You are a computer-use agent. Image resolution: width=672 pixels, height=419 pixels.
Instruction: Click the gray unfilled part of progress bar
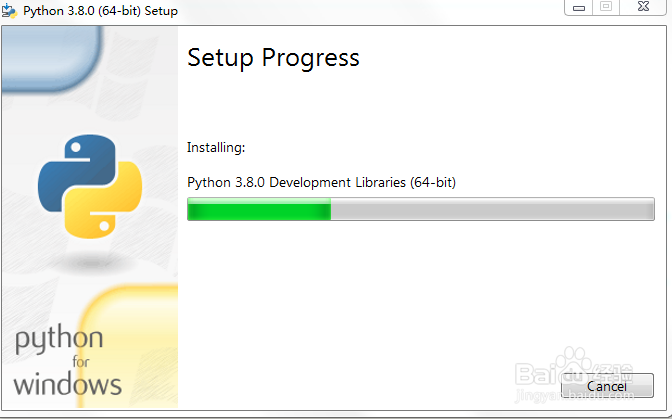[492, 209]
